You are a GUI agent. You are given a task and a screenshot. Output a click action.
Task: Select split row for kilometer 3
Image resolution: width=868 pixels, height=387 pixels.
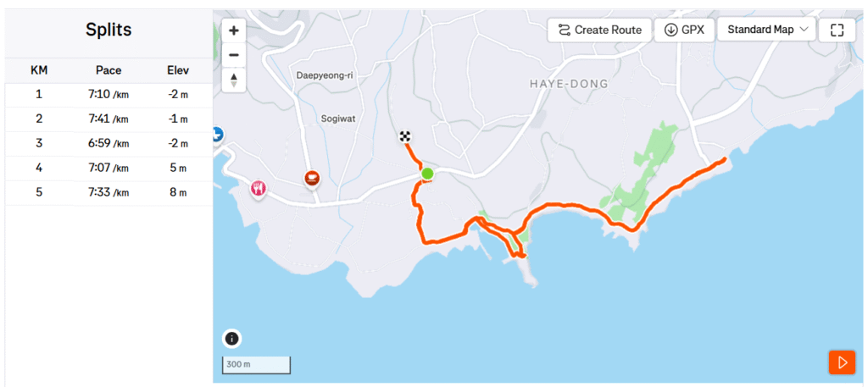(x=108, y=144)
